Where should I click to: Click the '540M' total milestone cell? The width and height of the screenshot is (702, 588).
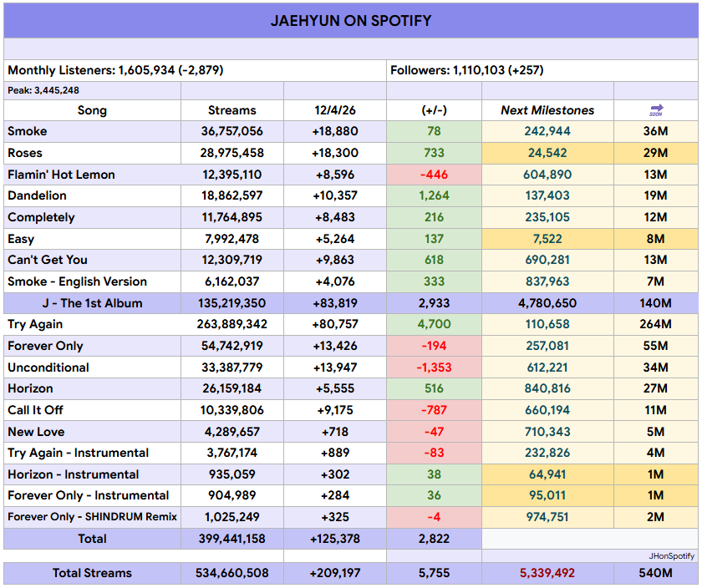click(656, 573)
